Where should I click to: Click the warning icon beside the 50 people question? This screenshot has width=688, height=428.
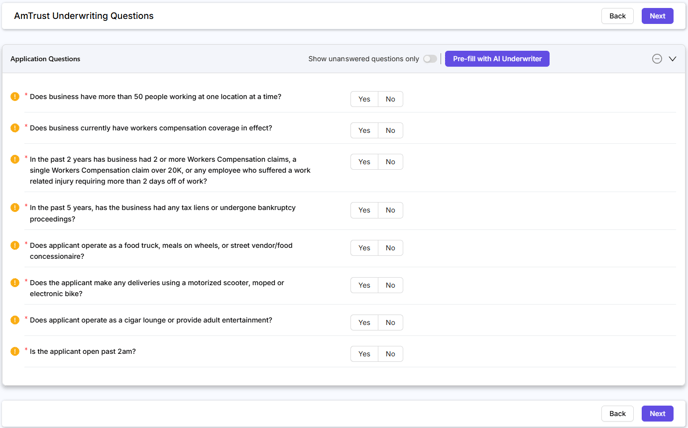point(15,97)
